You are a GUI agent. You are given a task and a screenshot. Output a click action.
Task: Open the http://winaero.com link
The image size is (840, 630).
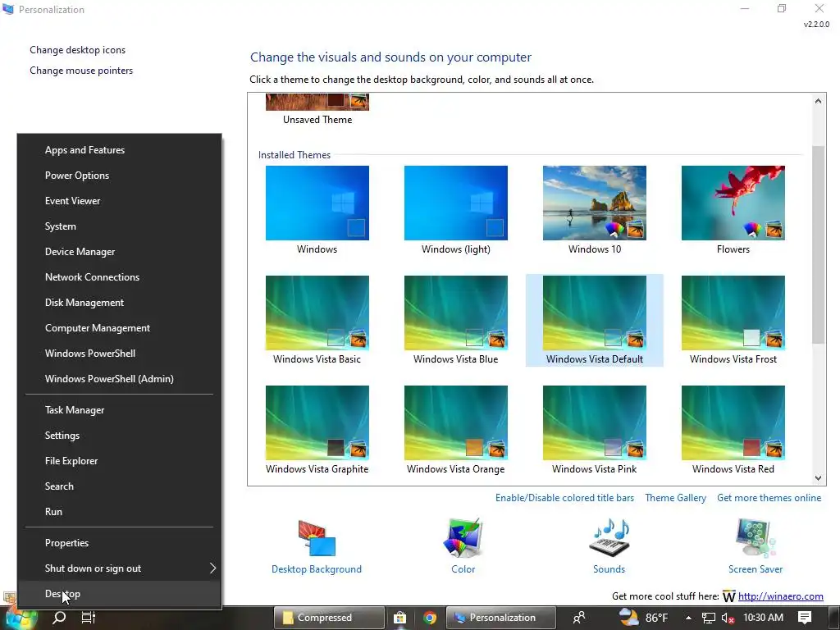[x=781, y=596]
